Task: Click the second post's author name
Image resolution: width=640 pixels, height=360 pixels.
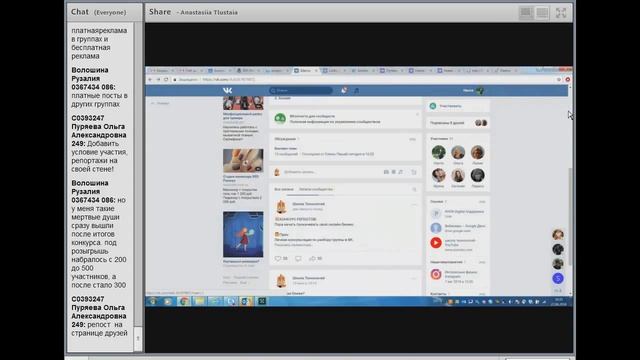Action: 309,278
